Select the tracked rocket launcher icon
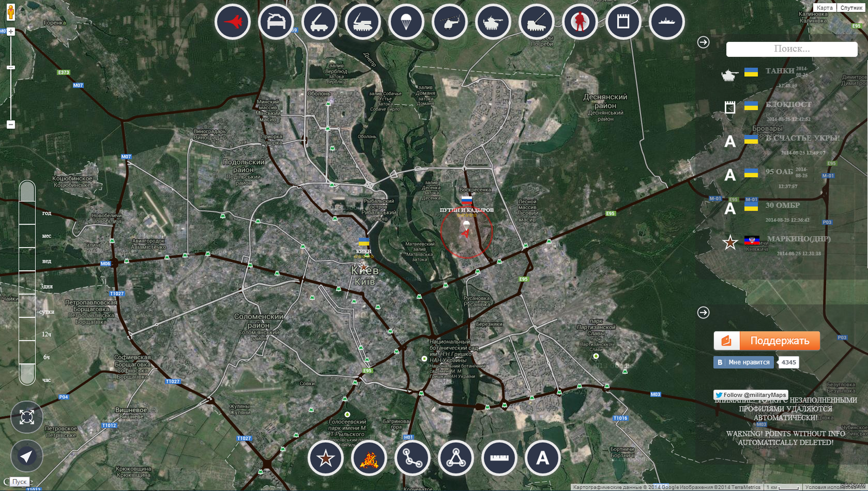Screen dimensions: 868x491 coord(363,22)
